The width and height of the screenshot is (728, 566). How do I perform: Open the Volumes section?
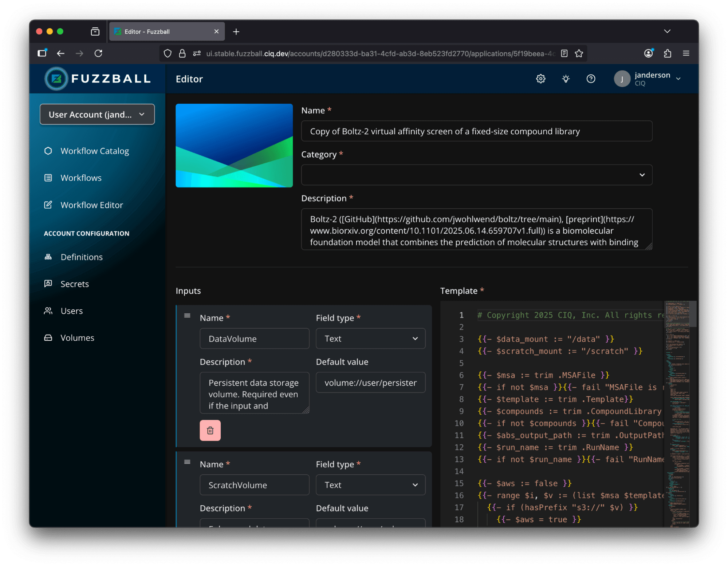(77, 338)
